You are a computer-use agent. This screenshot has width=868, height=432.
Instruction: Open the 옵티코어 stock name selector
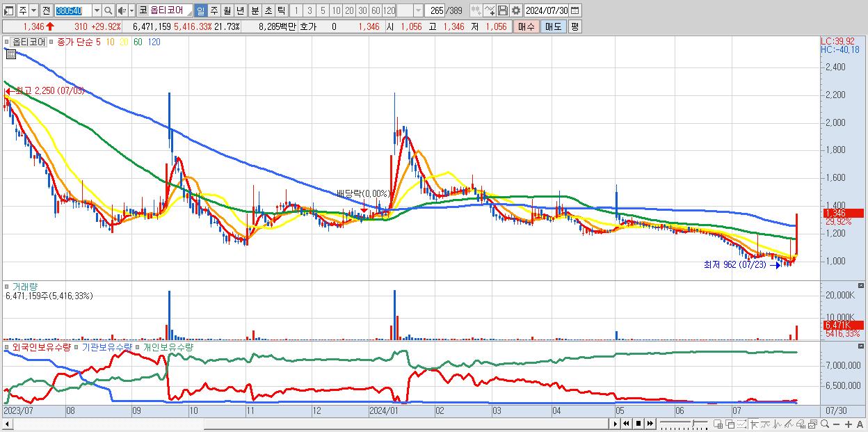point(166,11)
